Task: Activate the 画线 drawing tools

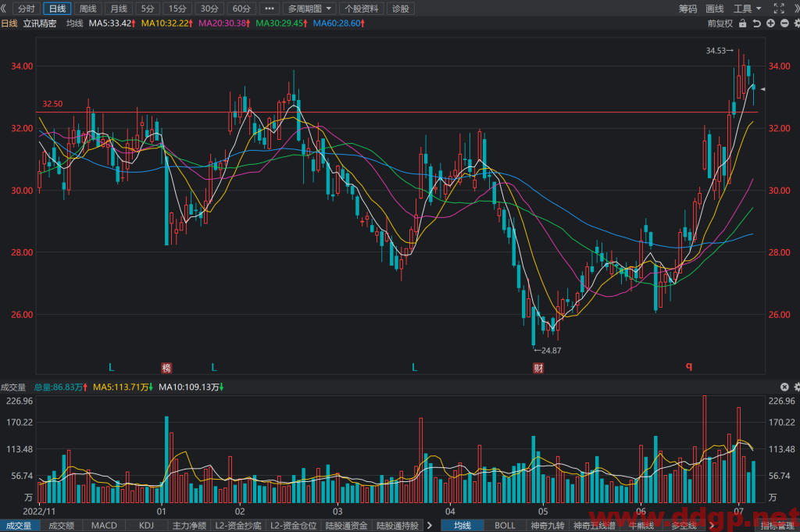Action: click(715, 9)
